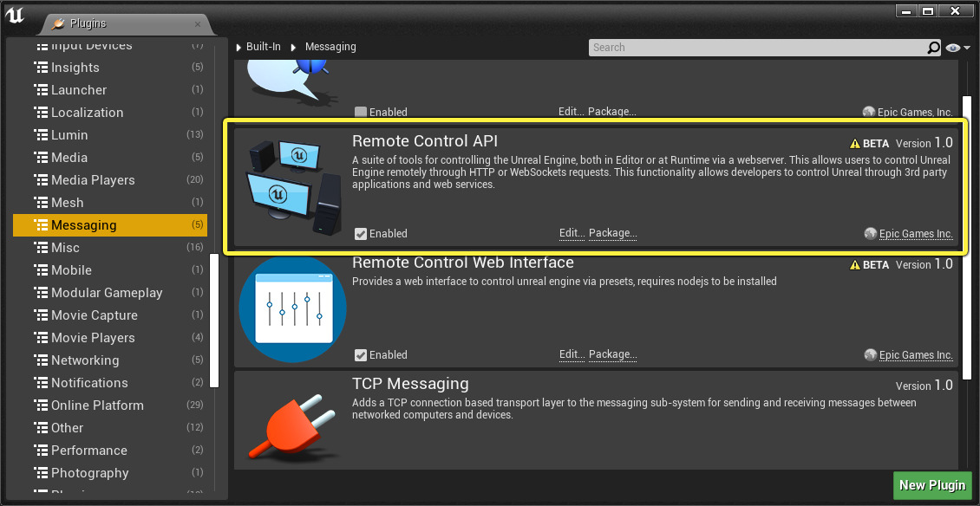Open the Misc plugin category
980x506 pixels.
coord(110,248)
